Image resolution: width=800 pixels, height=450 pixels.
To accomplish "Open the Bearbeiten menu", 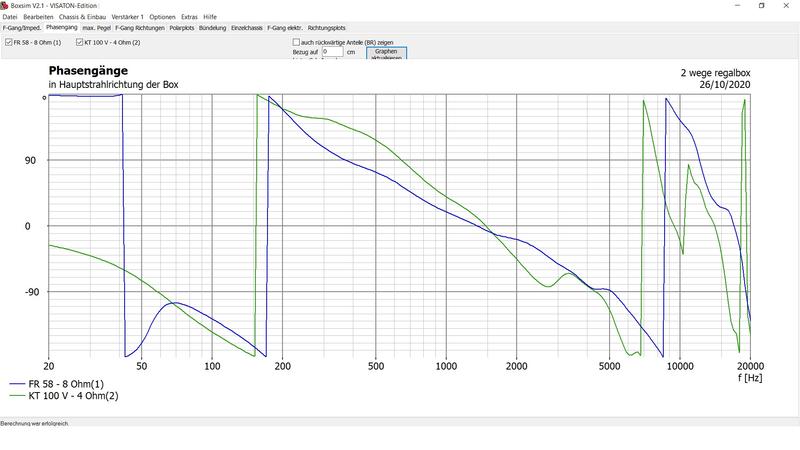I will point(38,17).
